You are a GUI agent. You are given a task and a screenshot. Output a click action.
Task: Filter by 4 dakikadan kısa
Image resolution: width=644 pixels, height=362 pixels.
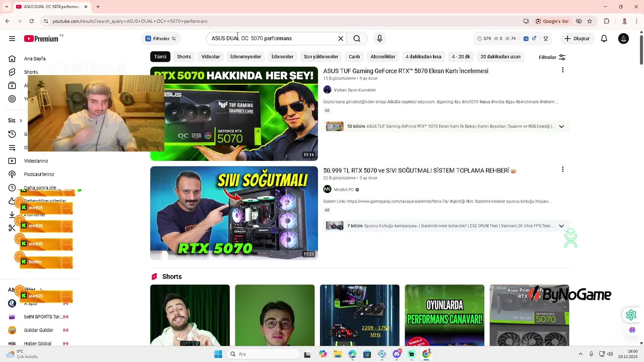coord(423,57)
